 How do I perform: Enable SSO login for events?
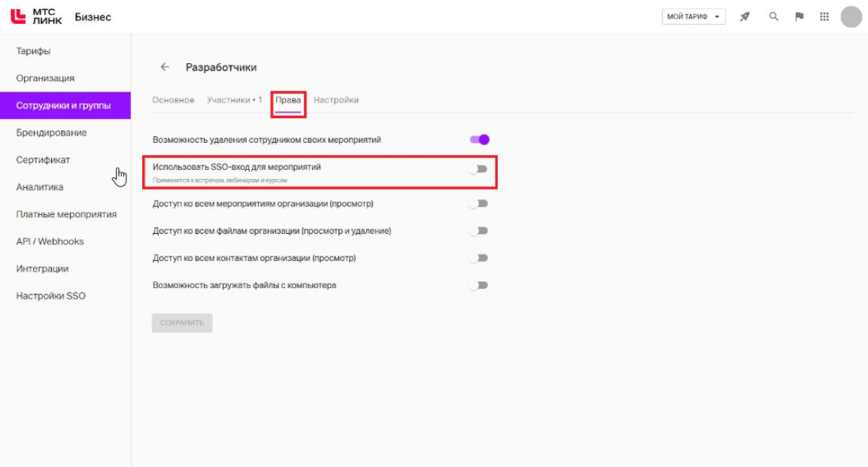click(x=478, y=169)
